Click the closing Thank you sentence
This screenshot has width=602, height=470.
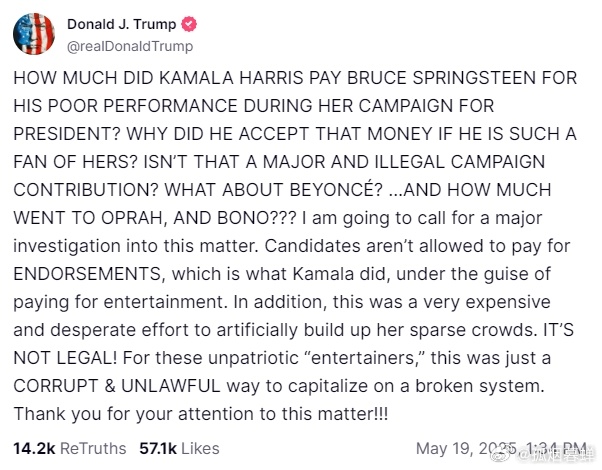[201, 414]
